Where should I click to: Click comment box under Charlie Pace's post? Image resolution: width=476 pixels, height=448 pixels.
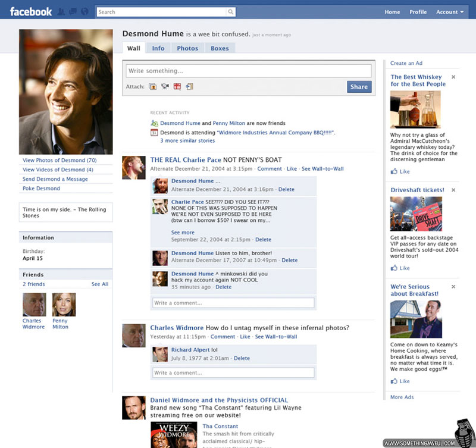coord(233,303)
